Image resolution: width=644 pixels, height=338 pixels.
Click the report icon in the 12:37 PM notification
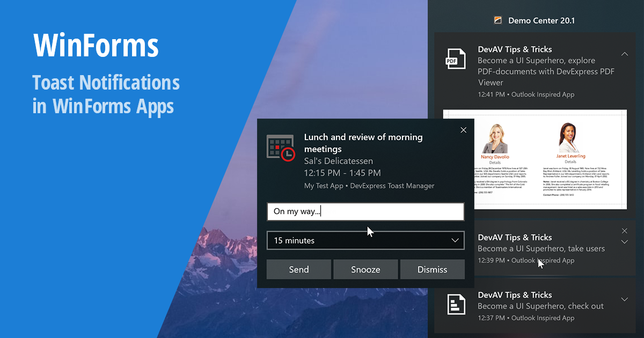click(456, 304)
